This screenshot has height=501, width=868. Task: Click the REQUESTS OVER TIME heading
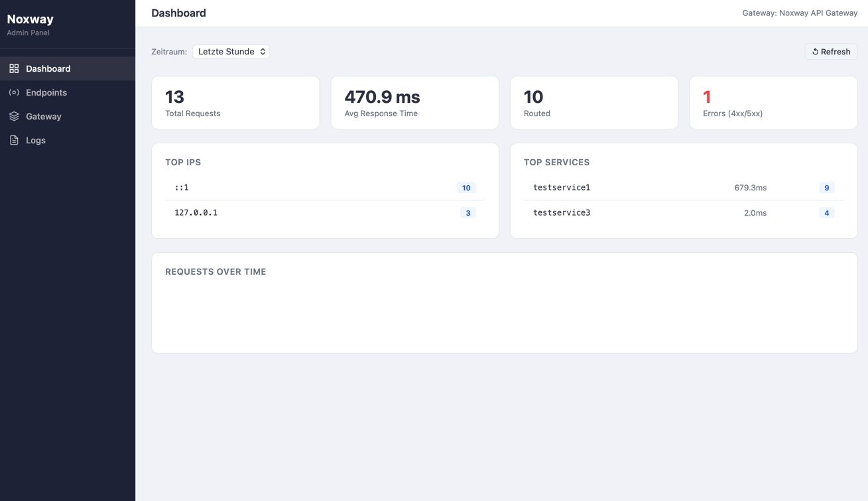[x=216, y=271]
